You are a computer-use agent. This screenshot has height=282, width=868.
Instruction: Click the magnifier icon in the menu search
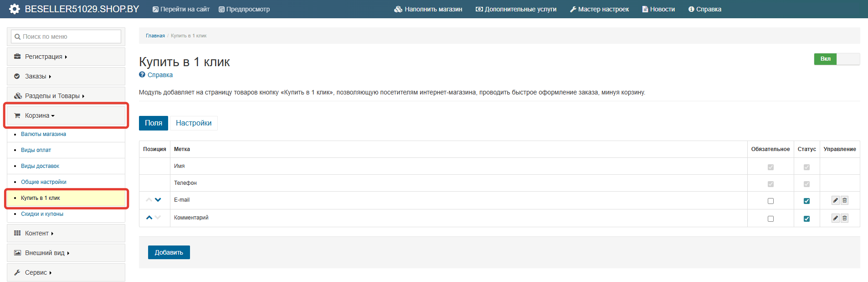coord(17,37)
